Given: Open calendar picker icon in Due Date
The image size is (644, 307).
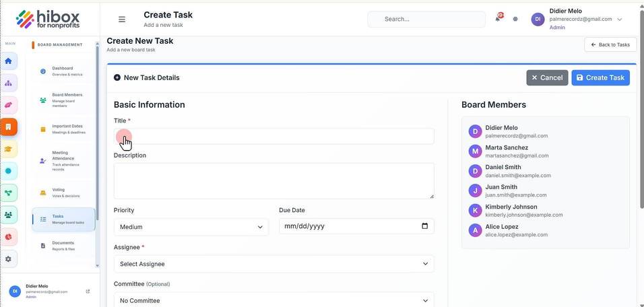Looking at the screenshot, I should pos(424,226).
